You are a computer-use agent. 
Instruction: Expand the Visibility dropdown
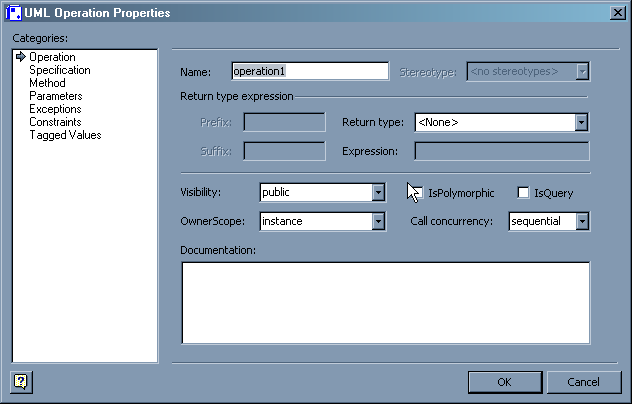point(378,192)
